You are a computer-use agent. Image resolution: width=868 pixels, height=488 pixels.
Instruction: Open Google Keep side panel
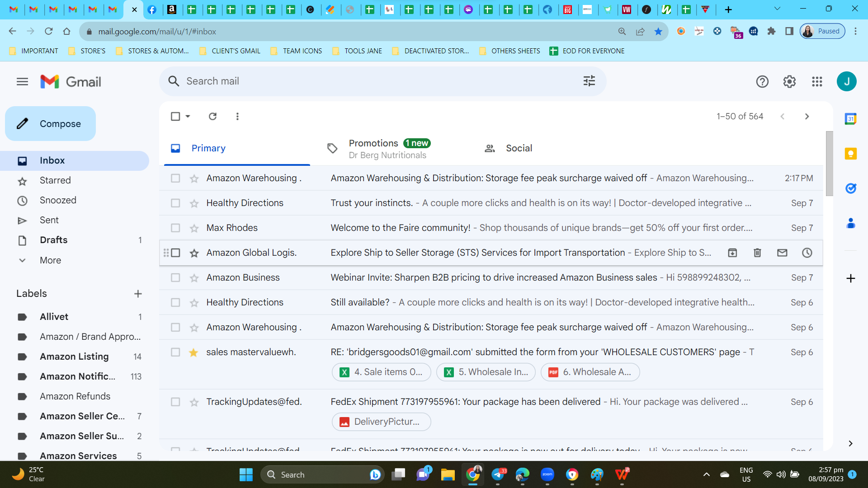[850, 154]
